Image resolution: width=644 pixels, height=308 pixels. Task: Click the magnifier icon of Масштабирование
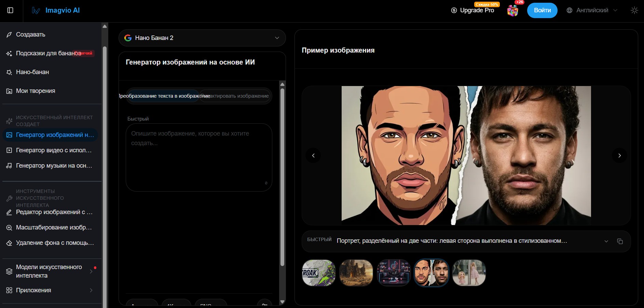point(9,227)
